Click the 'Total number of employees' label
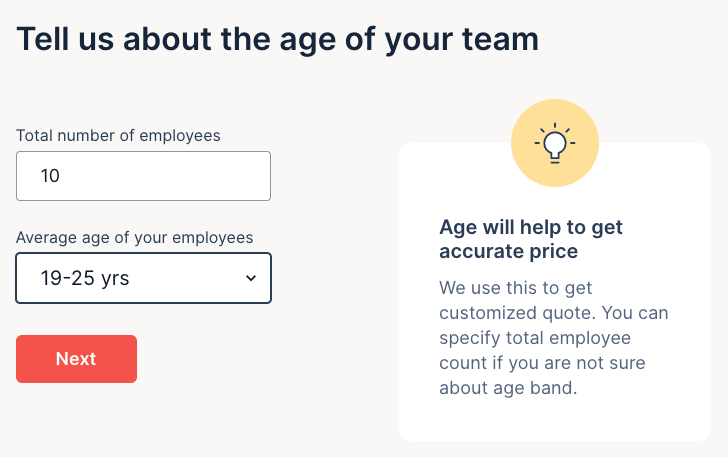Image resolution: width=728 pixels, height=457 pixels. pyautogui.click(x=118, y=135)
